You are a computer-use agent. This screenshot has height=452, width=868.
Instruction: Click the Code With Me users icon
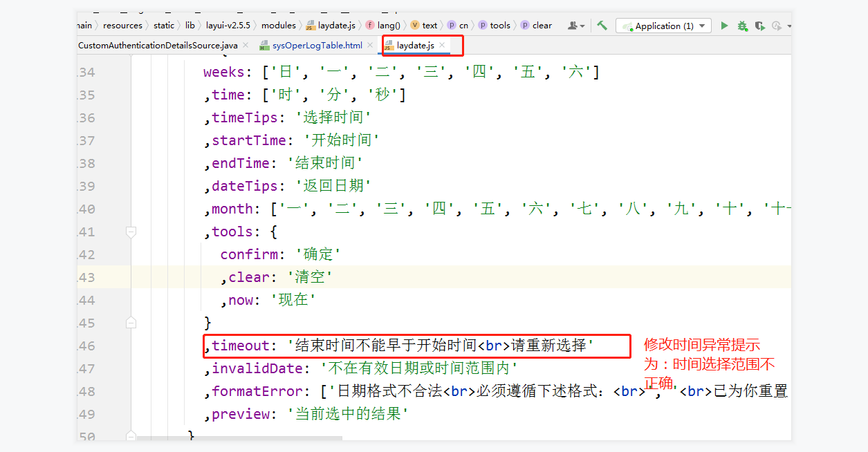[573, 25]
